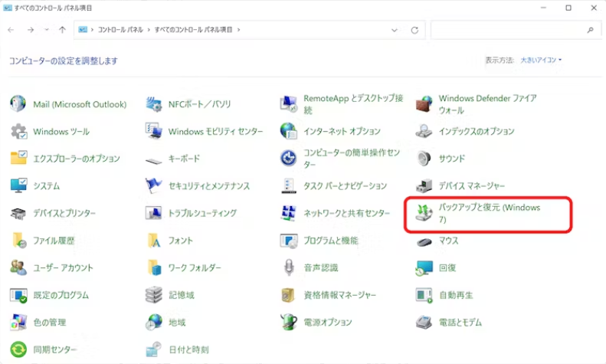Open the マウス icon
Viewport: 606px width, 364px height.
tap(424, 243)
